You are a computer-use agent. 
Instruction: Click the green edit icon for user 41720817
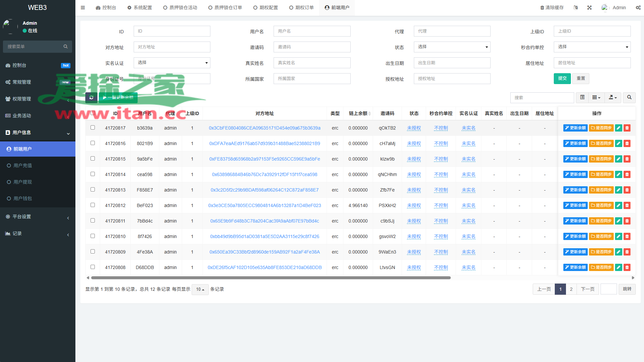(619, 128)
